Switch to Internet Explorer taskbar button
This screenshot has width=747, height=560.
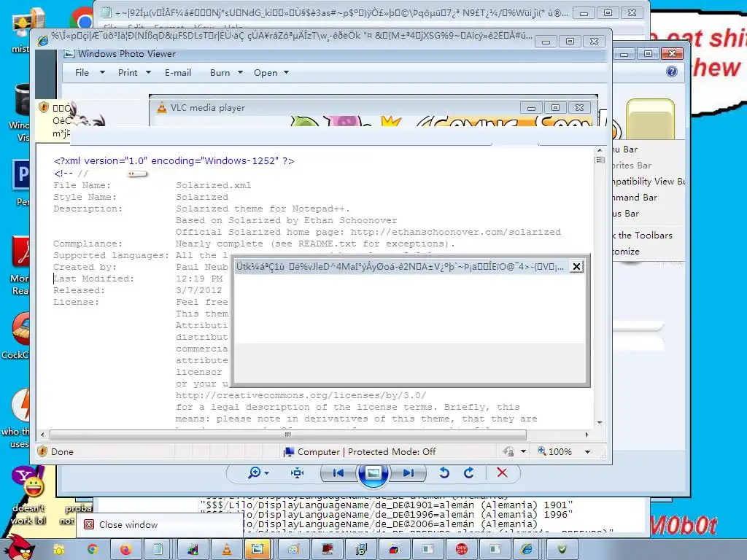coord(527,550)
